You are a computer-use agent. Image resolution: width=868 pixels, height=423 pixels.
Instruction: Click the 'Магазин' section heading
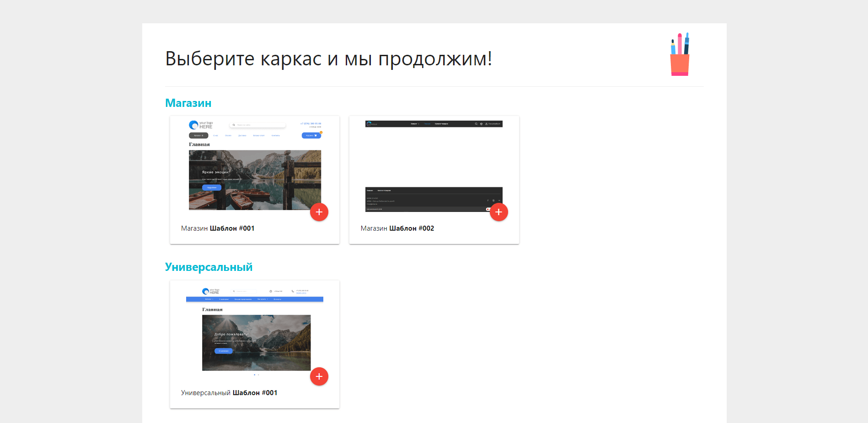pyautogui.click(x=188, y=103)
